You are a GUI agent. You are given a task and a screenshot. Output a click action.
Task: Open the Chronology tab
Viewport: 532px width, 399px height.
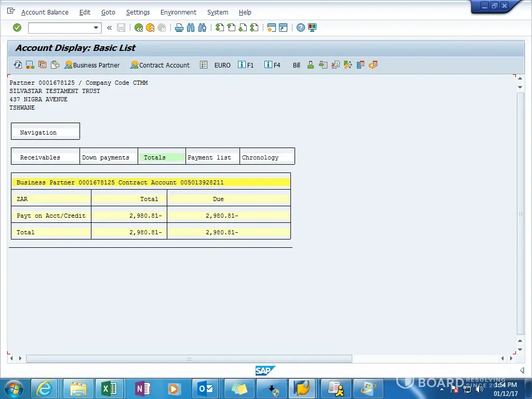(260, 157)
